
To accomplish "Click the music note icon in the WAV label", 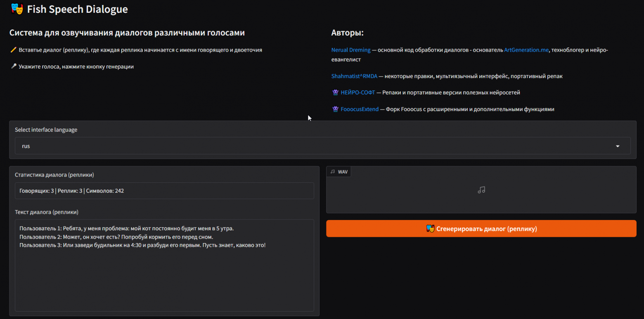I will click(x=333, y=172).
